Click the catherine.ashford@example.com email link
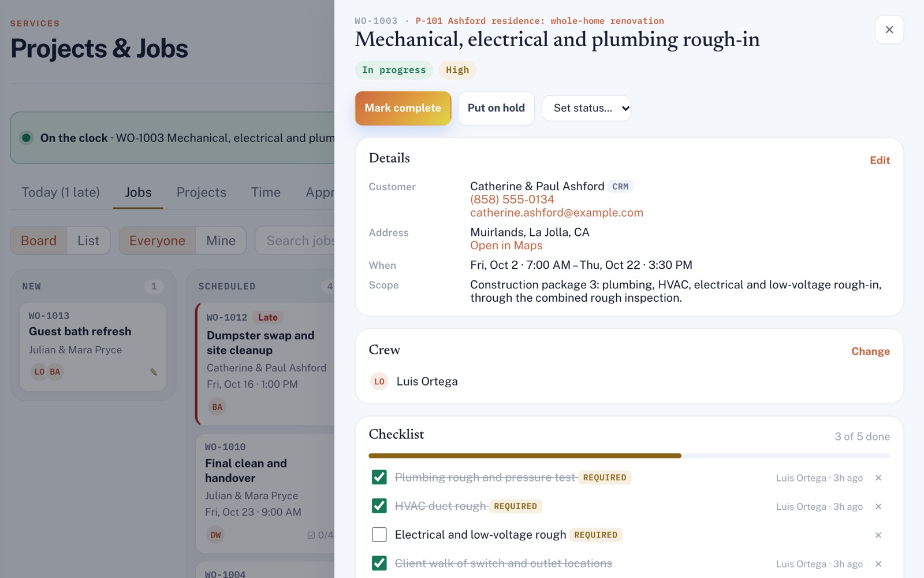Screen dimensions: 924x578 pyautogui.click(x=557, y=213)
